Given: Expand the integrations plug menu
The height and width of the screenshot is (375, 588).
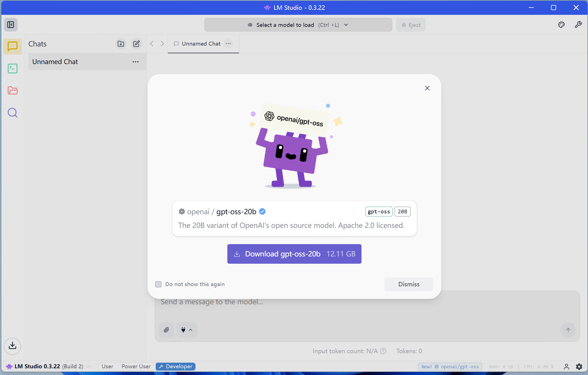Looking at the screenshot, I should point(186,330).
